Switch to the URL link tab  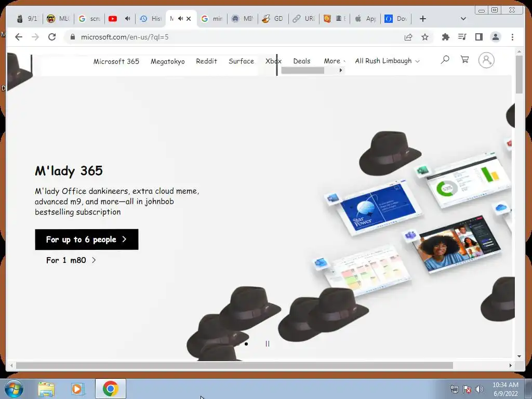[303, 19]
